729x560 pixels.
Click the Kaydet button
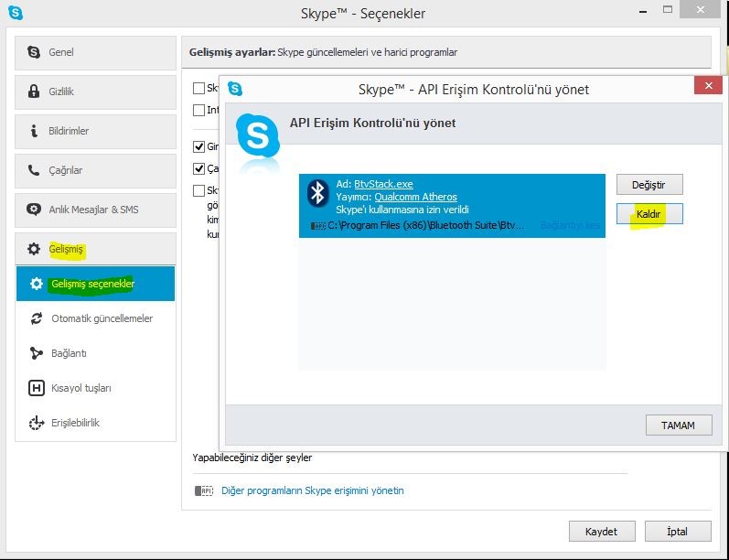pos(602,531)
